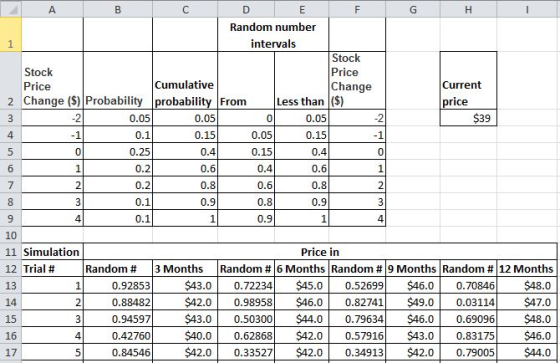
Task: Select $44.0 in the 12 Months column
Action: (527, 353)
